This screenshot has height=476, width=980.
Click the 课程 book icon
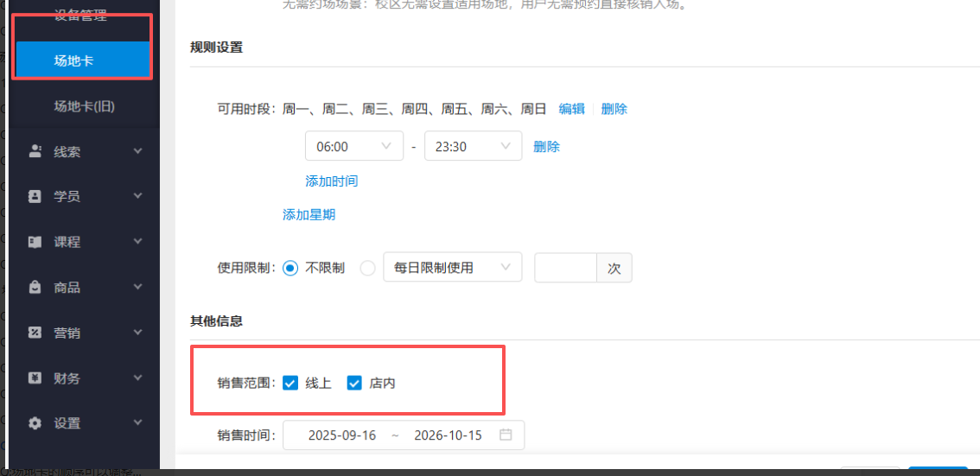35,242
